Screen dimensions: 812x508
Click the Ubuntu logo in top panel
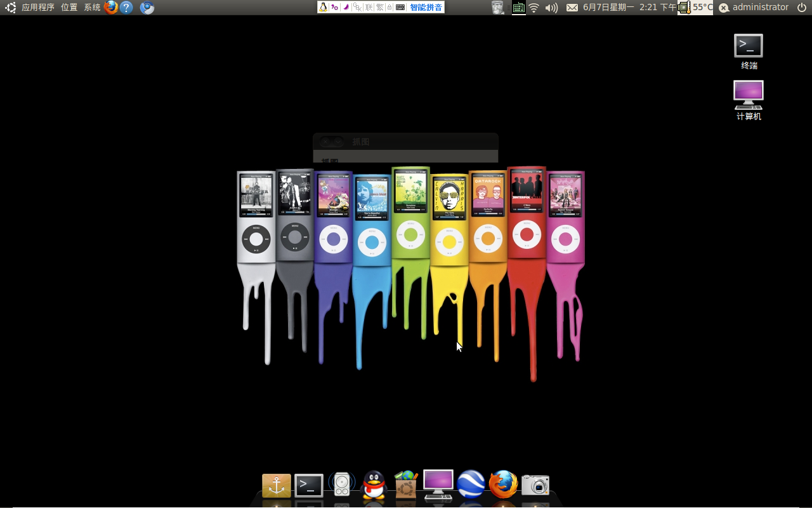point(10,8)
